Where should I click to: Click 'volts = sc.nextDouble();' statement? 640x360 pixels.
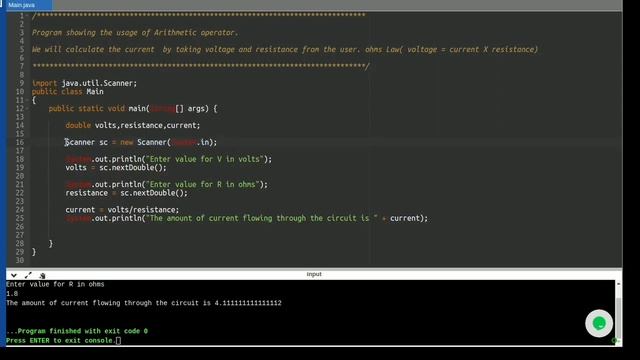[x=116, y=168]
